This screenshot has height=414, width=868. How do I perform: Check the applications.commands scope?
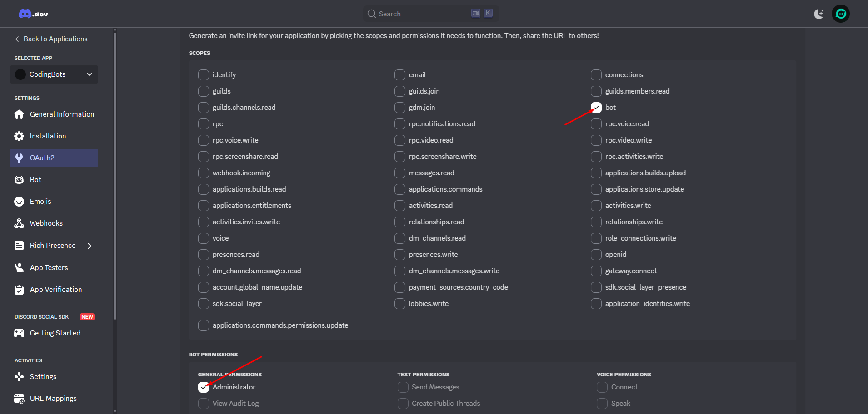pos(400,189)
